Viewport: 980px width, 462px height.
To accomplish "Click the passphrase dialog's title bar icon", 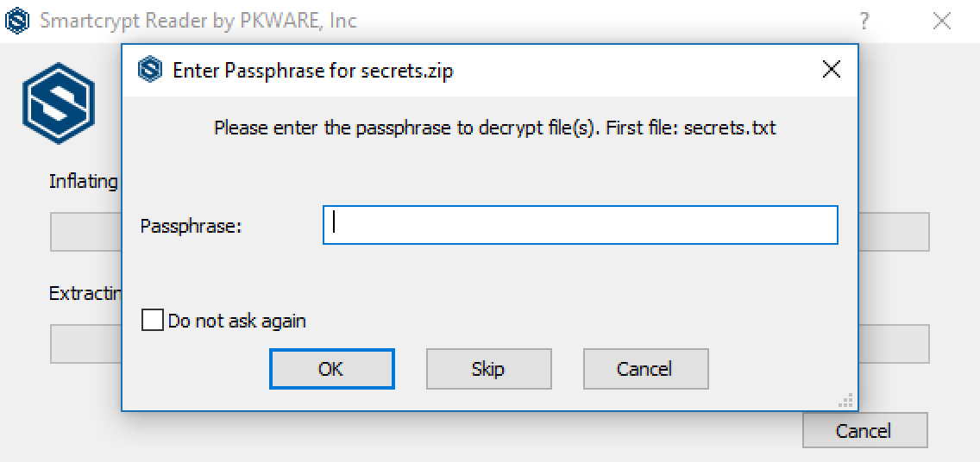I will pos(151,70).
